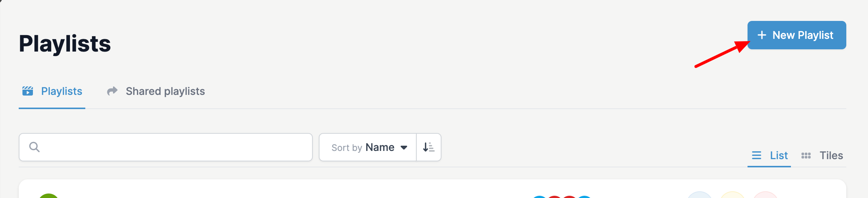Image resolution: width=868 pixels, height=198 pixels.
Task: Switch to List view
Action: tap(769, 155)
